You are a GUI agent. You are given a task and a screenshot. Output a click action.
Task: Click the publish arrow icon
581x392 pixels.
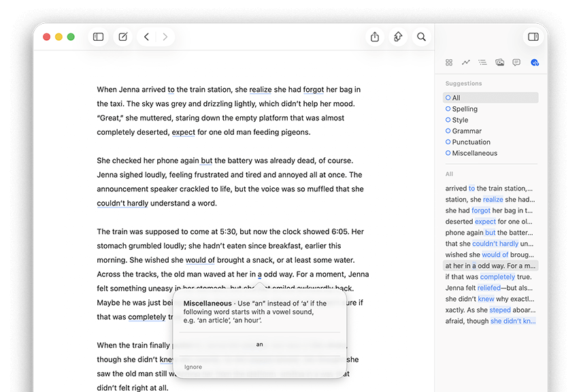point(398,37)
